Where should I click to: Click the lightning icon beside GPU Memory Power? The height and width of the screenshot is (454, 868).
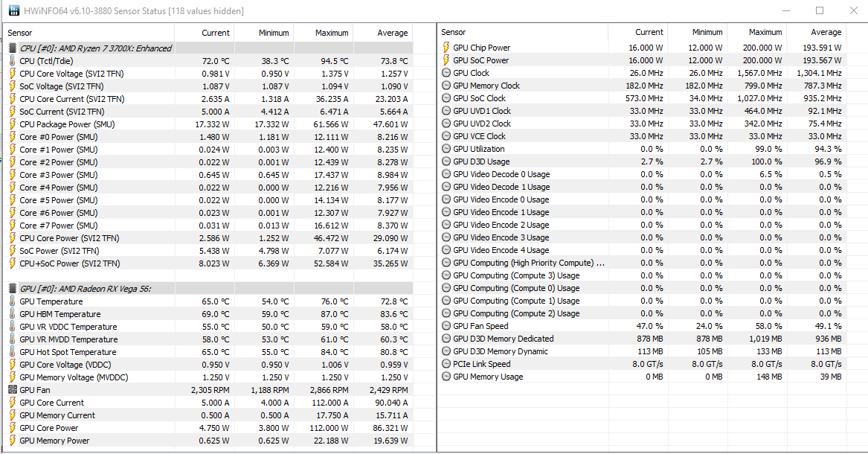tap(12, 441)
